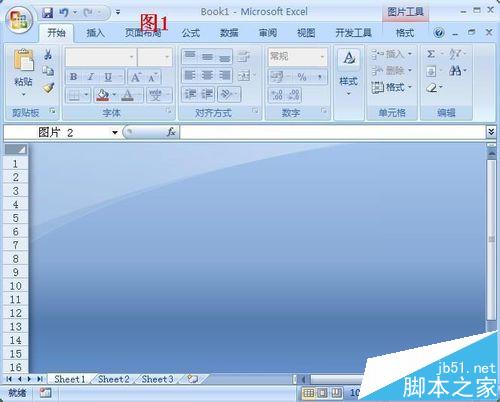Open the name box dropdown arrow

tap(115, 133)
